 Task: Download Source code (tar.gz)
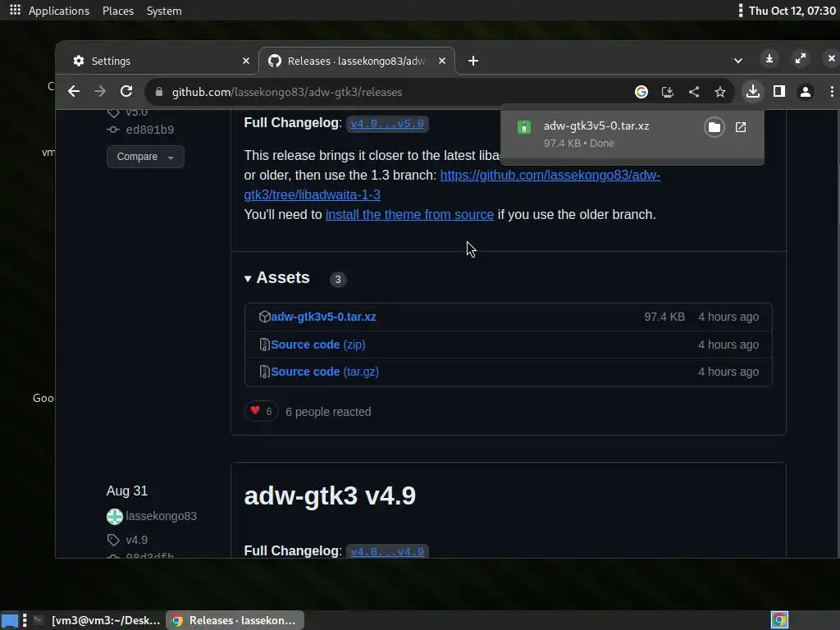tap(325, 372)
